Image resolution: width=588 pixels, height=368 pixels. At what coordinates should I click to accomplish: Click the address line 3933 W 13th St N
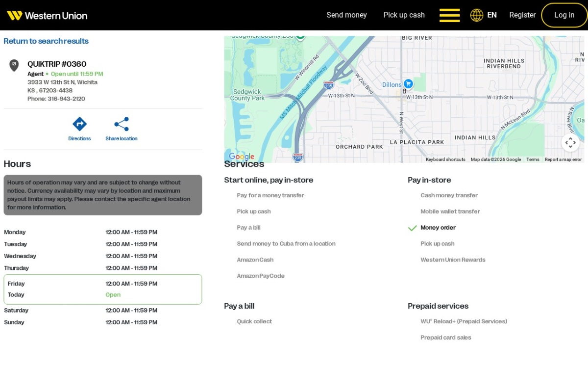[x=62, y=82]
